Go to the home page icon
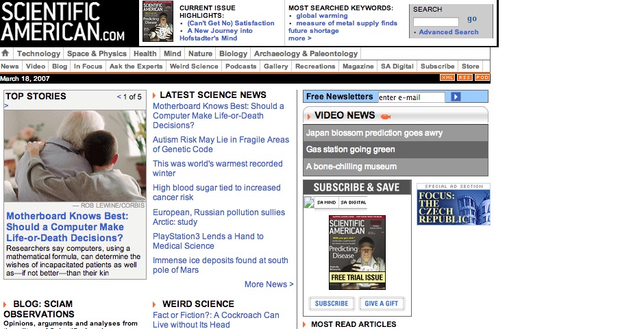This screenshot has width=644, height=329. coord(5,53)
